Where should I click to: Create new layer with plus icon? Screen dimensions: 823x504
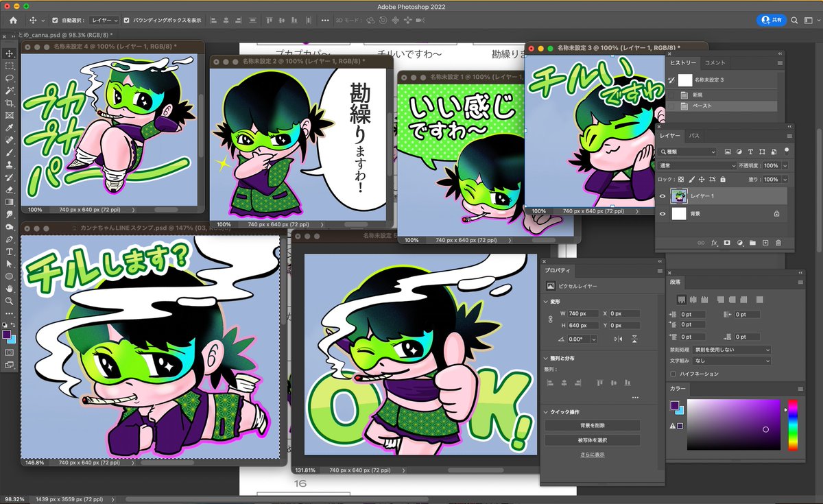pyautogui.click(x=765, y=243)
